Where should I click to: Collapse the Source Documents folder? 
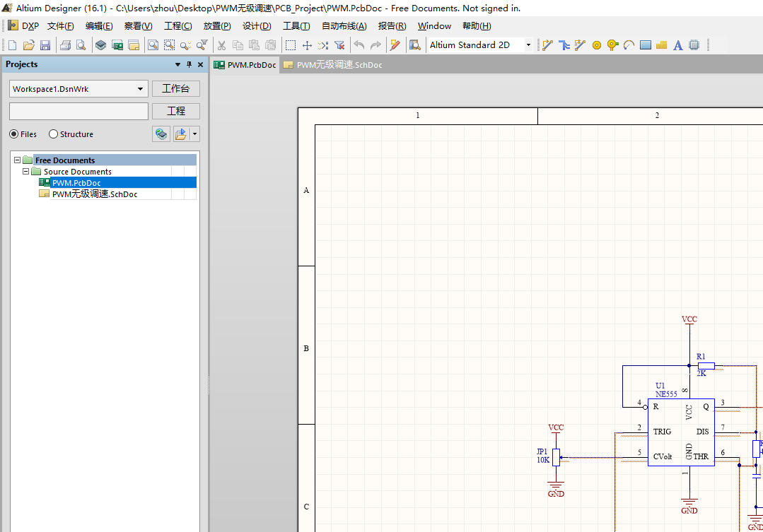pyautogui.click(x=25, y=171)
